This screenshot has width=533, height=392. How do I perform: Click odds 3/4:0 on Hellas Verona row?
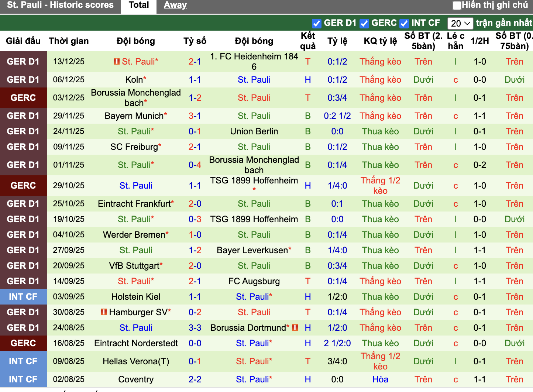click(337, 361)
